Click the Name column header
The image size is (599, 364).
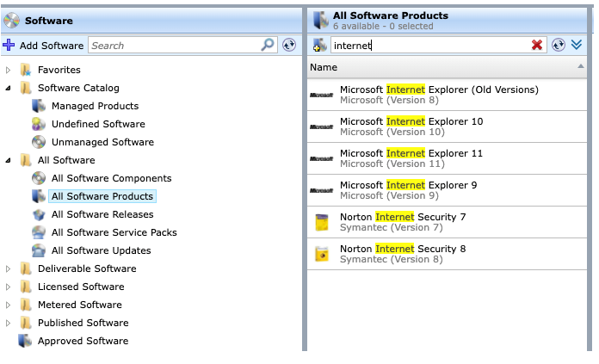coord(447,67)
